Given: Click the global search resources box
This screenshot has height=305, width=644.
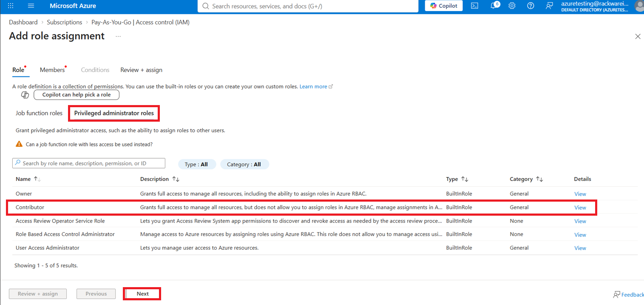Looking at the screenshot, I should (x=308, y=6).
